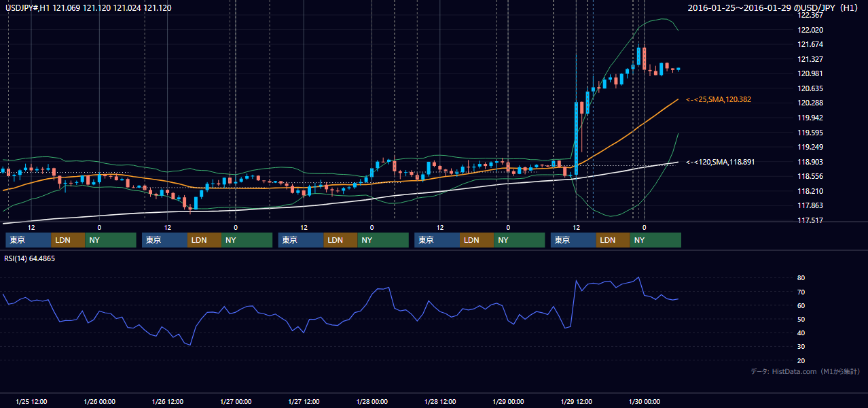Click the 1/27 12:00 time label
The height and width of the screenshot is (408, 868).
click(x=304, y=401)
